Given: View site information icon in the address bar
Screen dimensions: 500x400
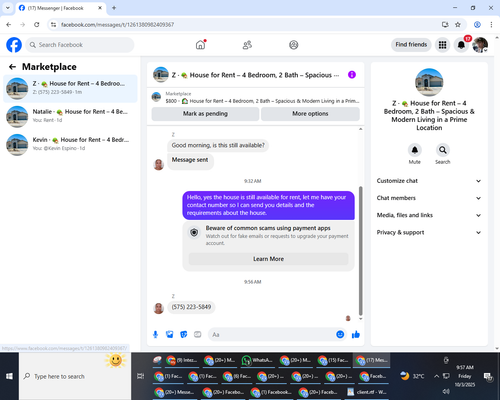Looking at the screenshot, I should coord(53,25).
